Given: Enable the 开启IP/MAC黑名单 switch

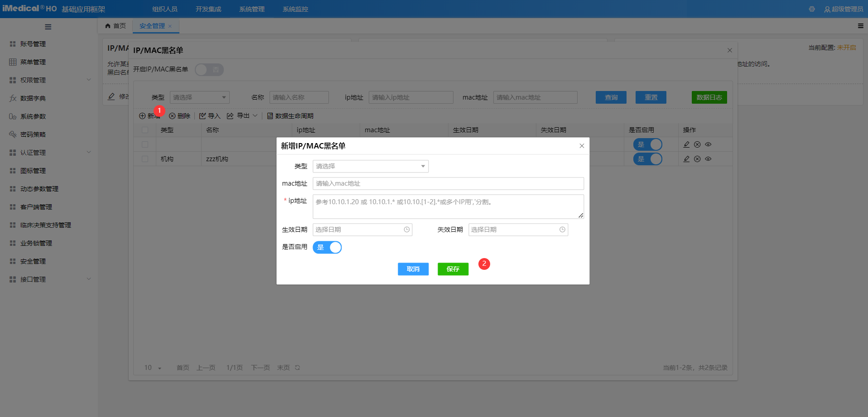Looking at the screenshot, I should point(209,70).
